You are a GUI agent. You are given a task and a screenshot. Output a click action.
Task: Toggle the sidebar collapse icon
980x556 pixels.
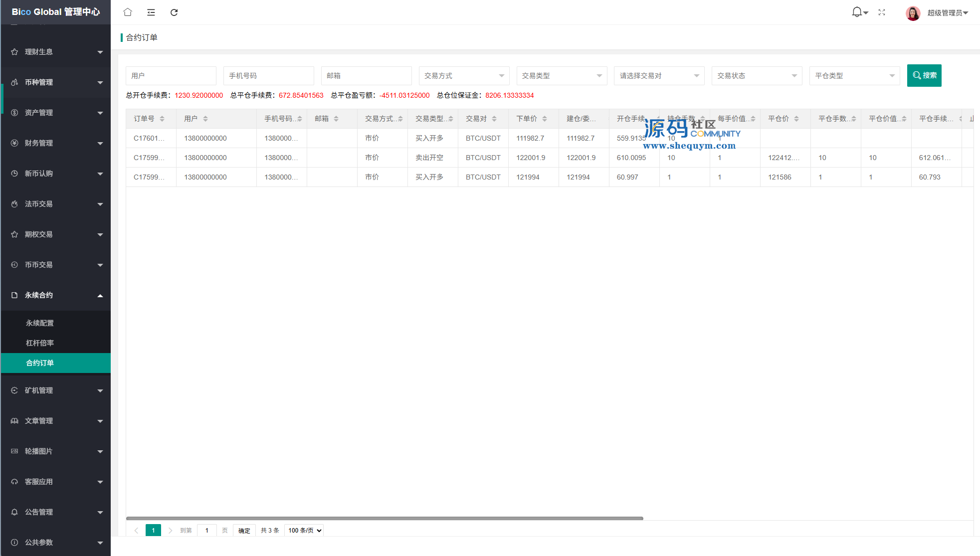coord(151,12)
